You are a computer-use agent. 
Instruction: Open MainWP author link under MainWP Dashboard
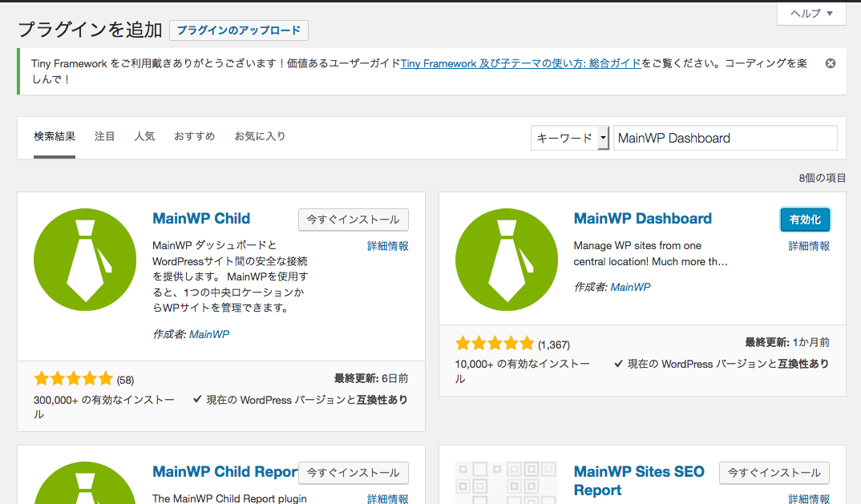coord(630,287)
